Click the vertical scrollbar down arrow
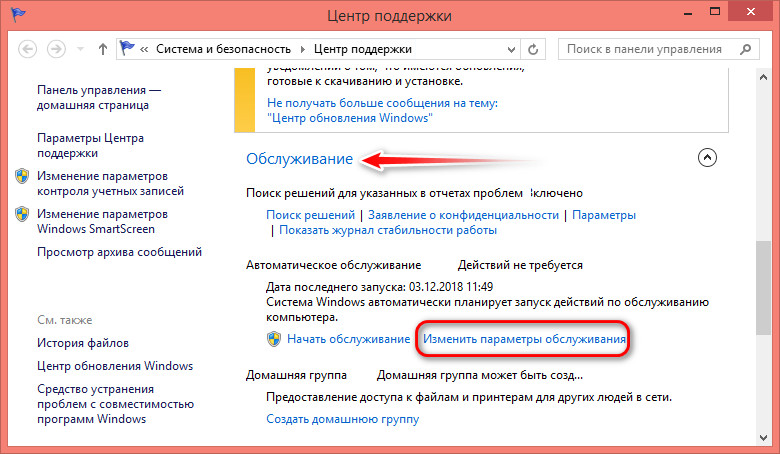 pyautogui.click(x=764, y=438)
